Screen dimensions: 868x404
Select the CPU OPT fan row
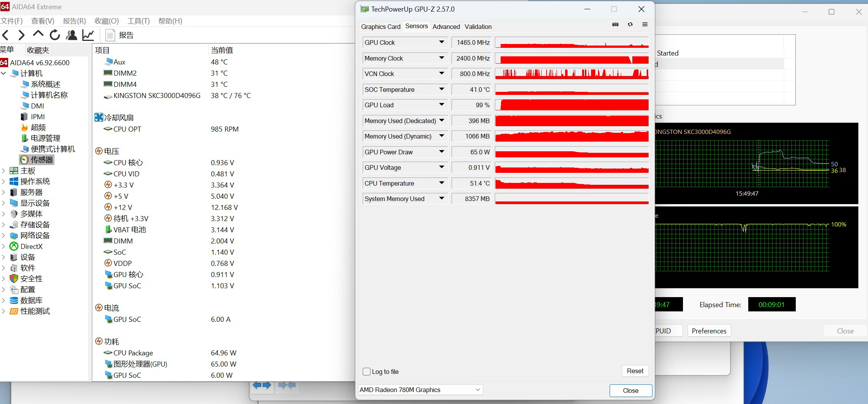point(171,129)
